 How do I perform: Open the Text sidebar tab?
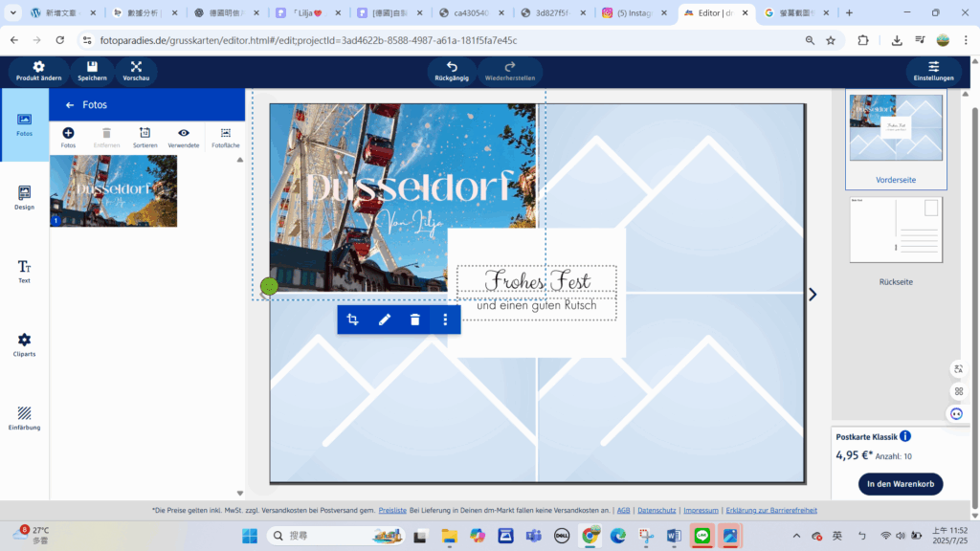pos(24,272)
